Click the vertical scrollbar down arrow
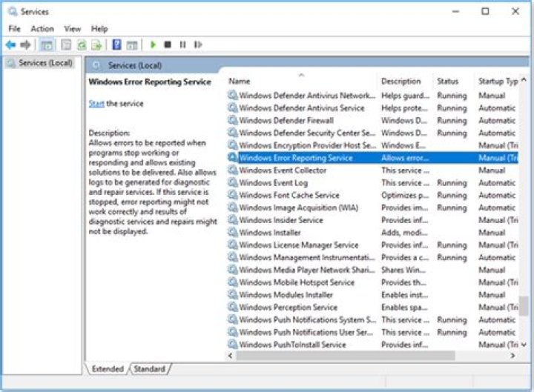The width and height of the screenshot is (534, 392). (524, 345)
